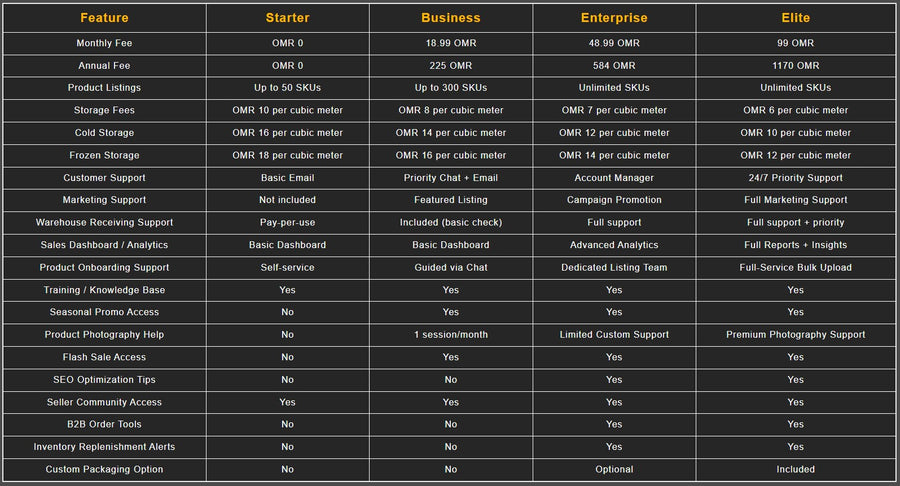Select the Elite plan header
The height and width of the screenshot is (486, 900).
click(x=795, y=18)
